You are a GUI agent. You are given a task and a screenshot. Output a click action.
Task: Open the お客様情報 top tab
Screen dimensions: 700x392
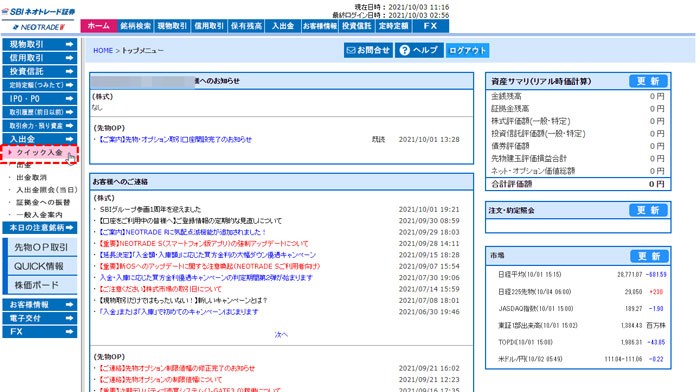(320, 26)
